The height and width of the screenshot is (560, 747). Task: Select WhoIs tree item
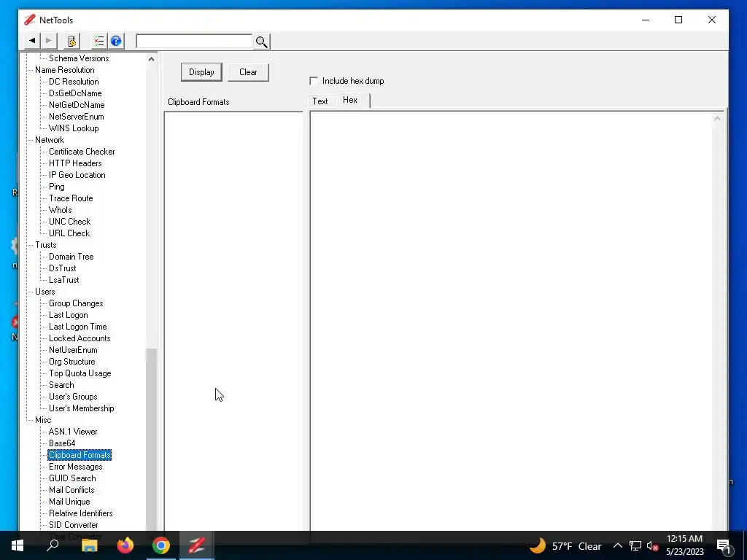point(61,210)
